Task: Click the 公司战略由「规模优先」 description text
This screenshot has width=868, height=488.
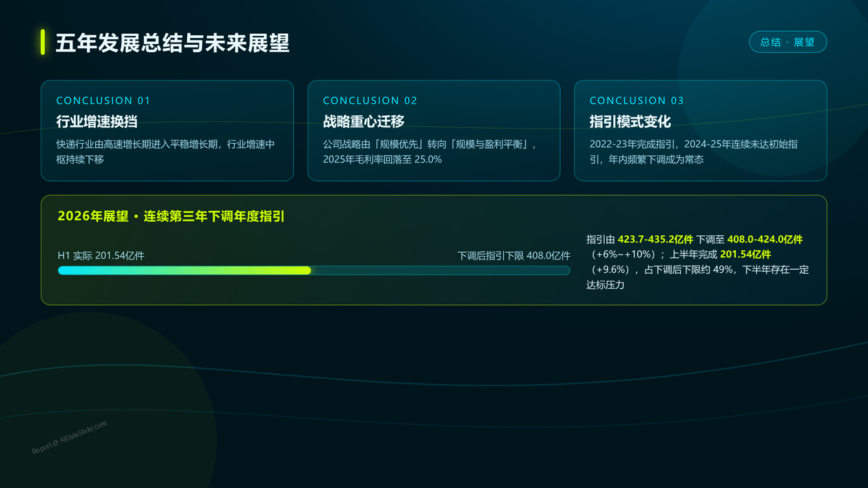Action: point(430,152)
